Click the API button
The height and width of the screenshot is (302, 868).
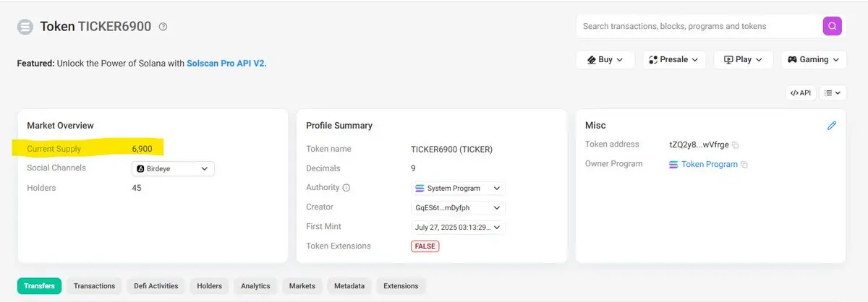coord(801,93)
